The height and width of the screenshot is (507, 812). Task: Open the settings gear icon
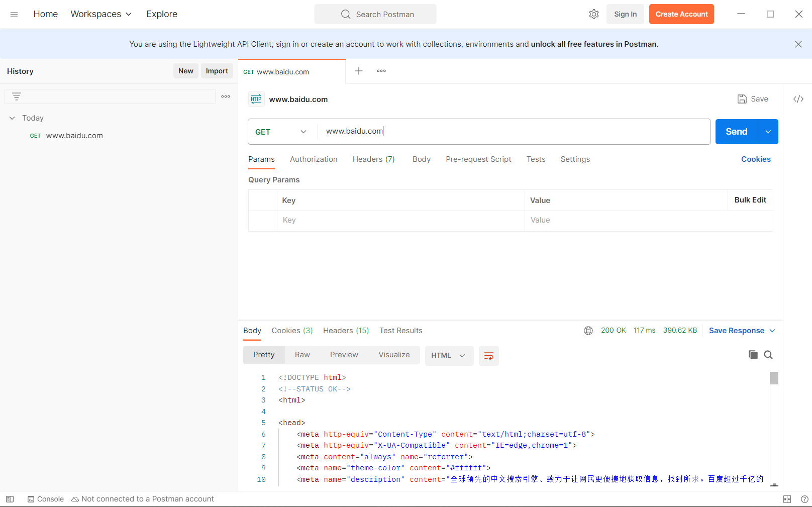pos(594,14)
